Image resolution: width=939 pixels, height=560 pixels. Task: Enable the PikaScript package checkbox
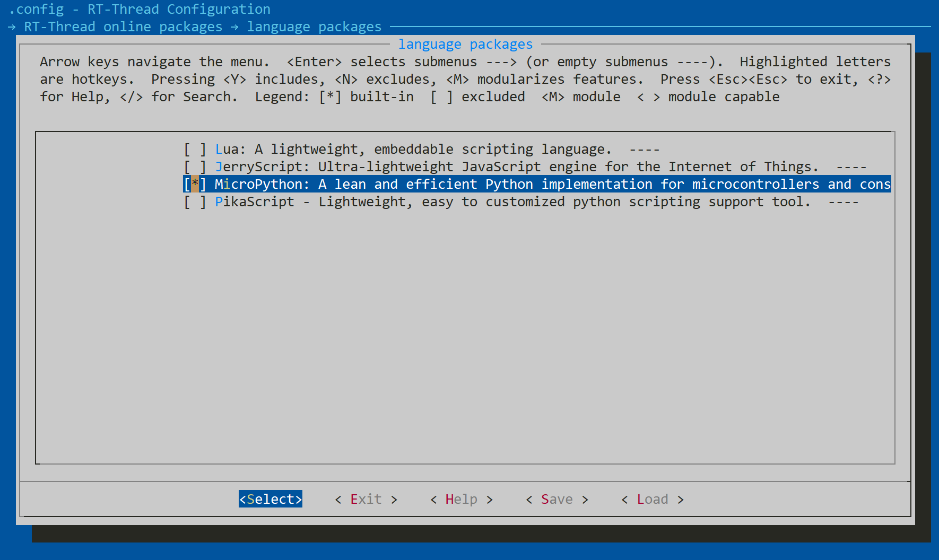click(195, 202)
